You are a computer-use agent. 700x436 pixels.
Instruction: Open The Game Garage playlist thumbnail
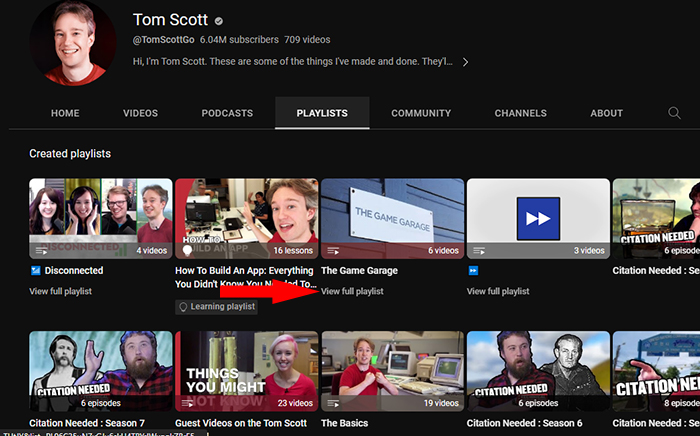(x=392, y=219)
